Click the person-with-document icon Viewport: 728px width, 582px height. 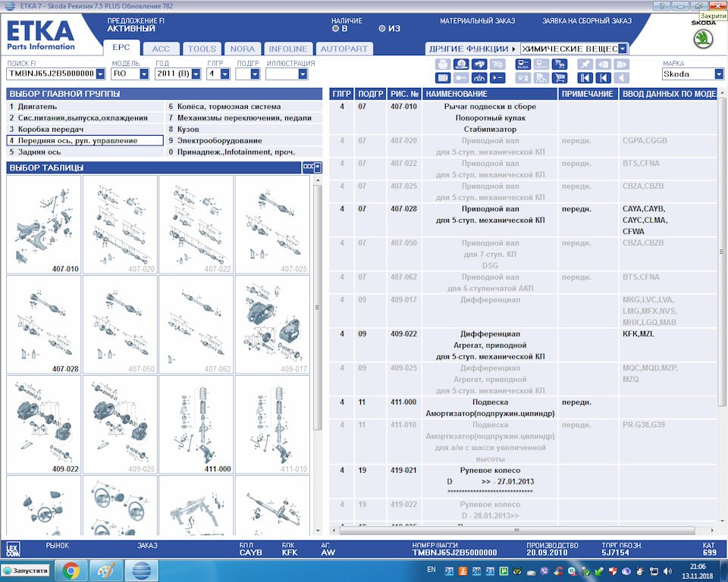(x=541, y=78)
